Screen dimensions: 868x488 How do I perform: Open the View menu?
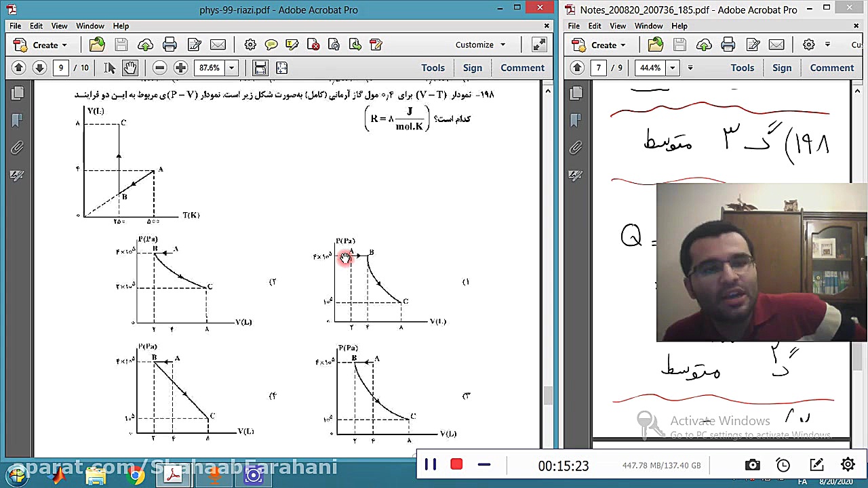[59, 26]
